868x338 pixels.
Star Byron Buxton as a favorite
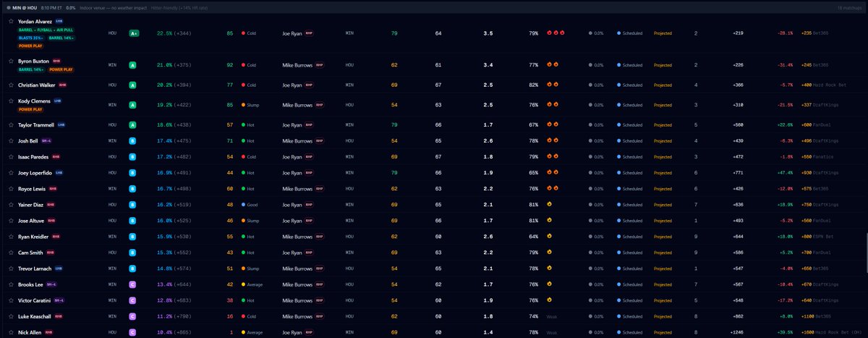pyautogui.click(x=11, y=62)
